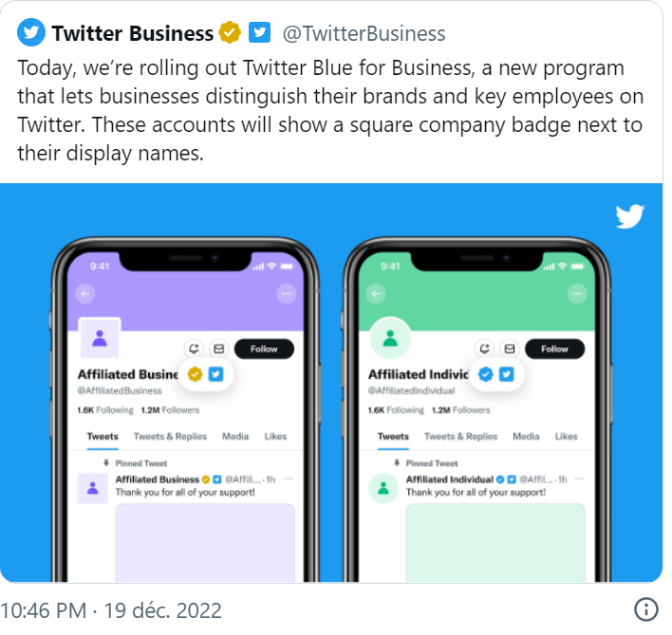Click the square Twitter affiliate badge in header

259,33
